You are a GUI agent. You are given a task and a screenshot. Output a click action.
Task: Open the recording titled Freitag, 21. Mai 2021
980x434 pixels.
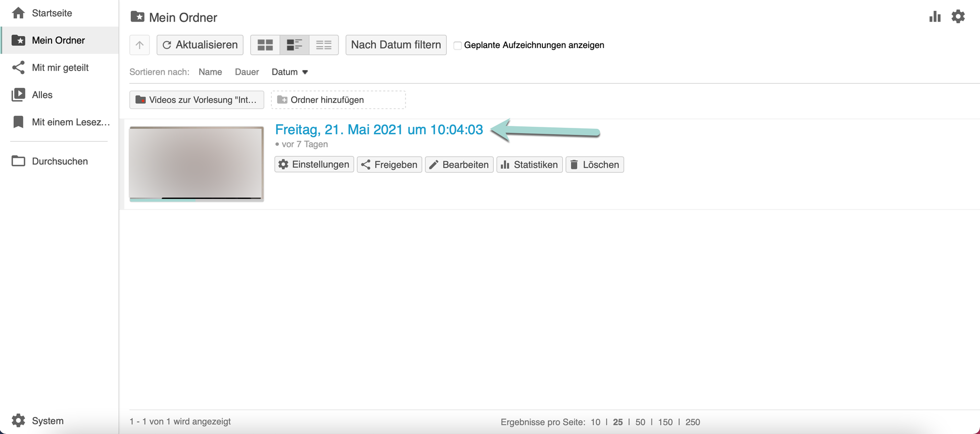[x=378, y=130]
